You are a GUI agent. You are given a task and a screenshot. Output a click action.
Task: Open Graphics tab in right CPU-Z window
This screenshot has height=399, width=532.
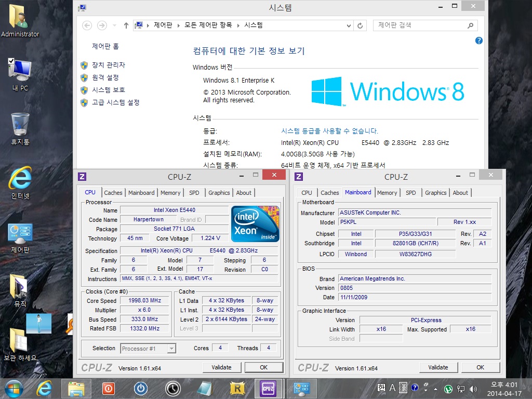pyautogui.click(x=436, y=193)
